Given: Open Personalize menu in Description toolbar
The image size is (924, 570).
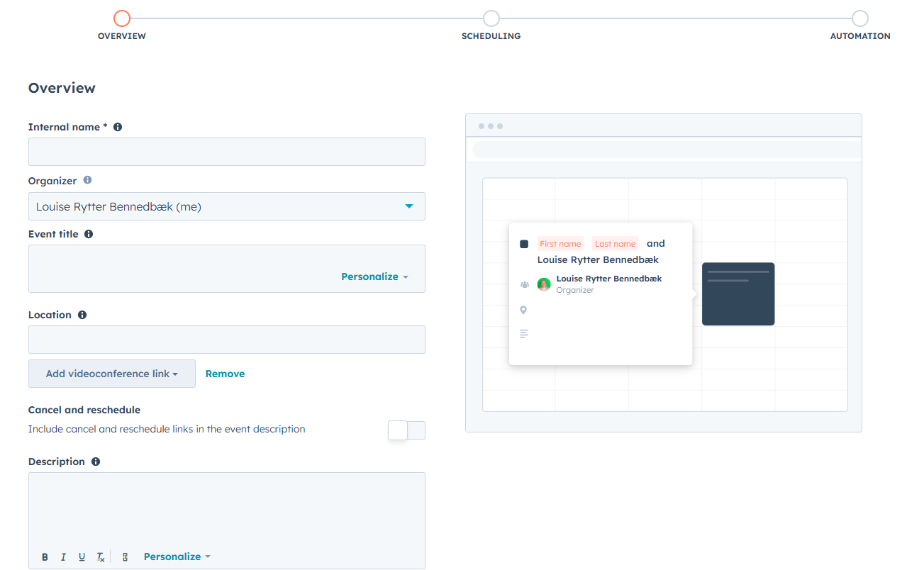Looking at the screenshot, I should 177,557.
